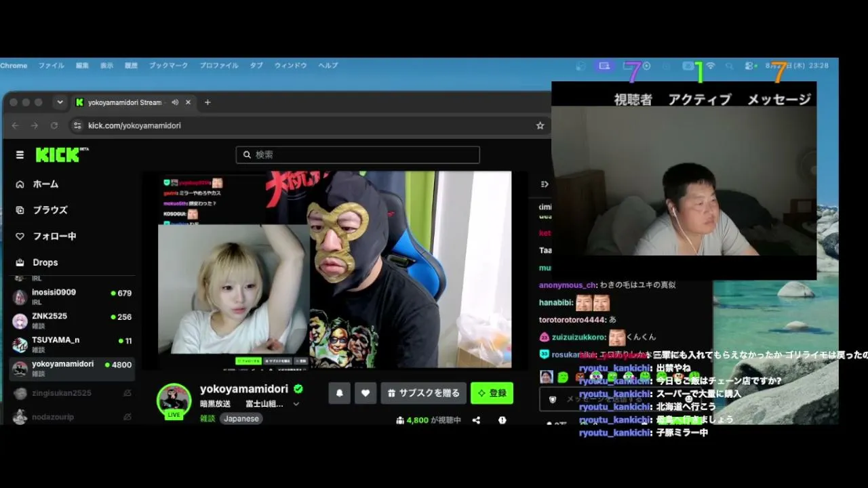Open the Chrome tab search dropdown
The width and height of the screenshot is (868, 488).
60,102
